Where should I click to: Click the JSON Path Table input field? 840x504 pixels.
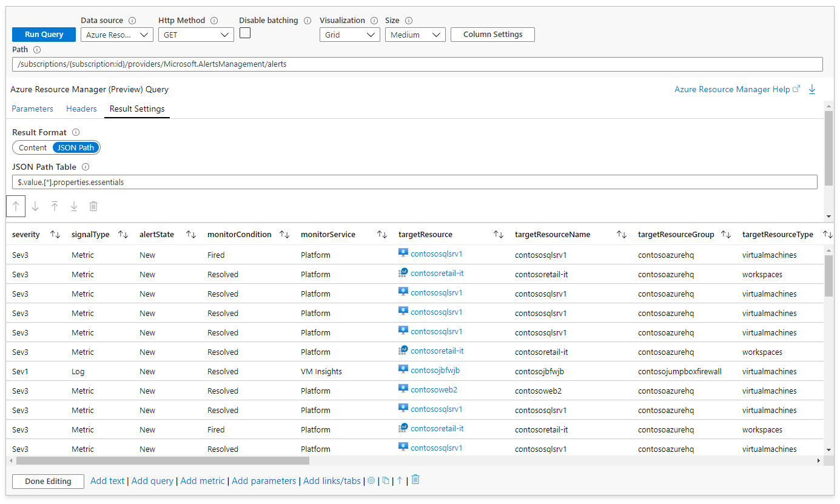pyautogui.click(x=414, y=182)
